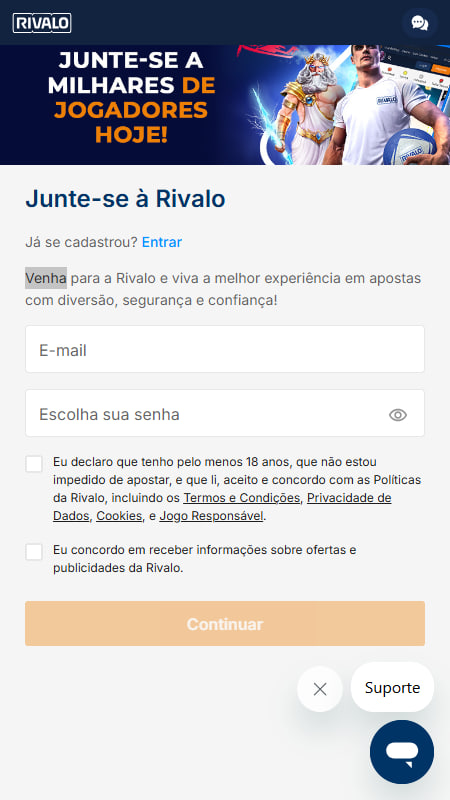Focus the Escolha sua senha field
The image size is (450, 800).
[x=225, y=413]
